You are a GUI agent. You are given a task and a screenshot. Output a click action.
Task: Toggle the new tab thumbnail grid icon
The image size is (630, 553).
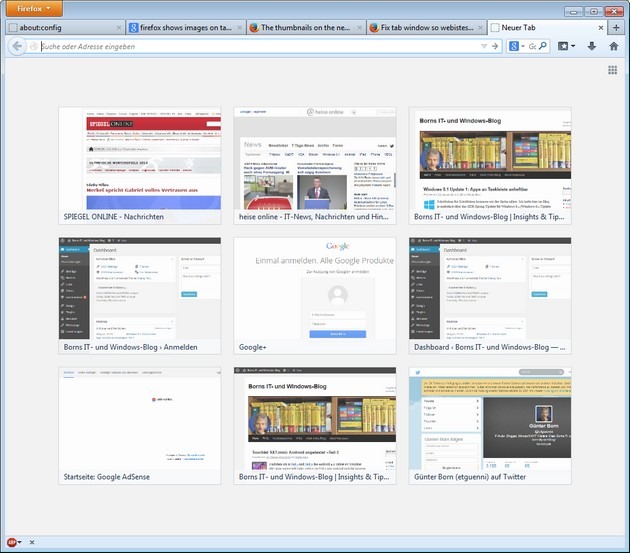point(612,70)
